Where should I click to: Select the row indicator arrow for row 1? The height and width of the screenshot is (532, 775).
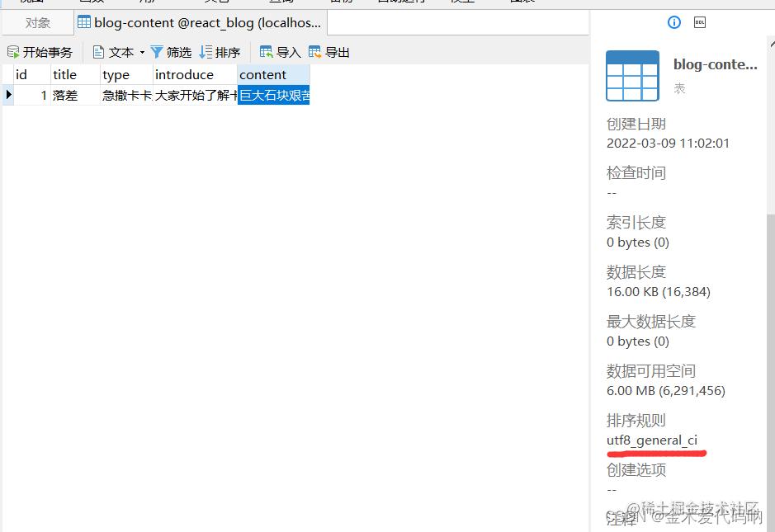pyautogui.click(x=8, y=95)
